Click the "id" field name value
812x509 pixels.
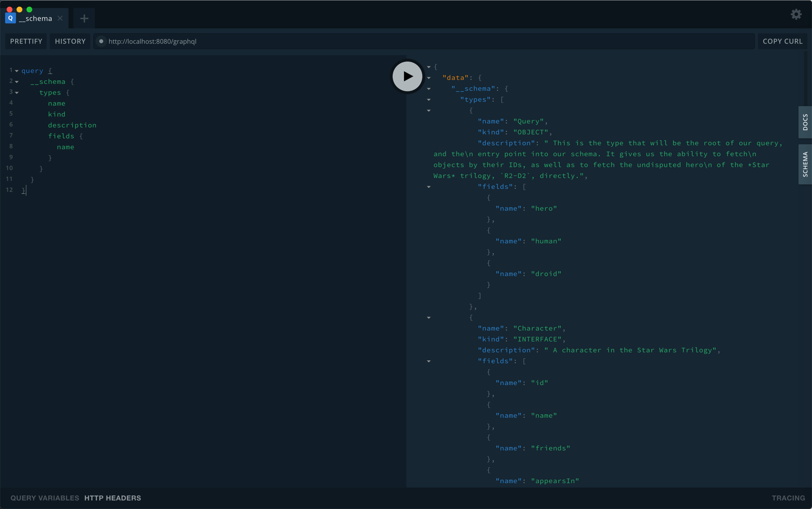coord(539,383)
